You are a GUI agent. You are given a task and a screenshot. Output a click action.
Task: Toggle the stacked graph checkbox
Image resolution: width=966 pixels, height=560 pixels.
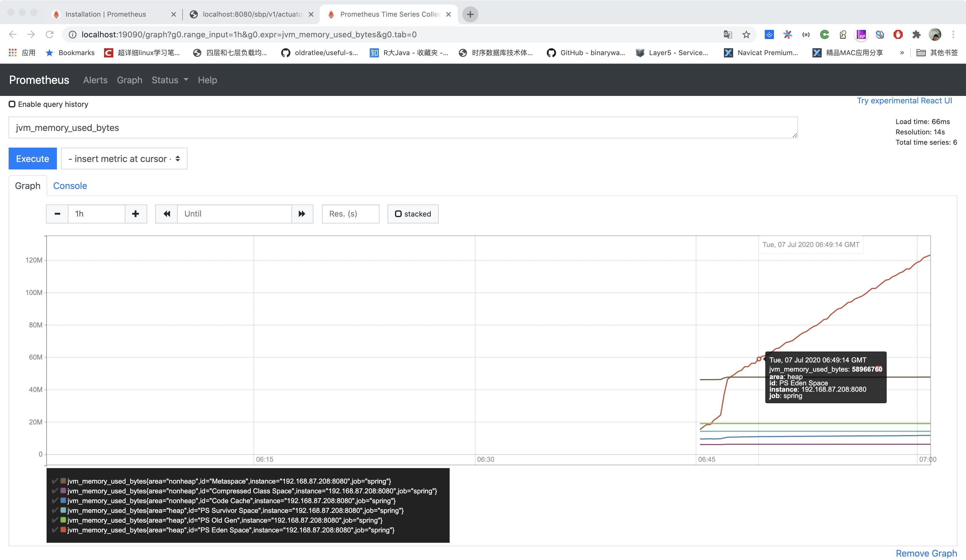[398, 214]
